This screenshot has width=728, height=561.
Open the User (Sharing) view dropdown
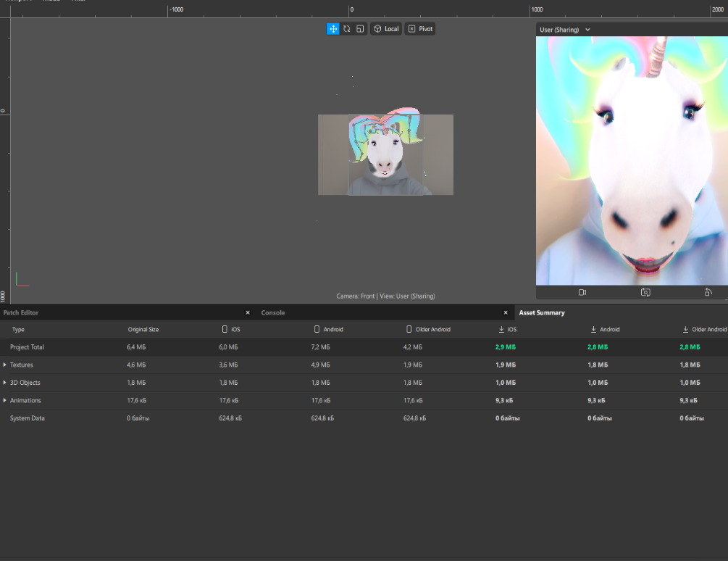(x=564, y=30)
